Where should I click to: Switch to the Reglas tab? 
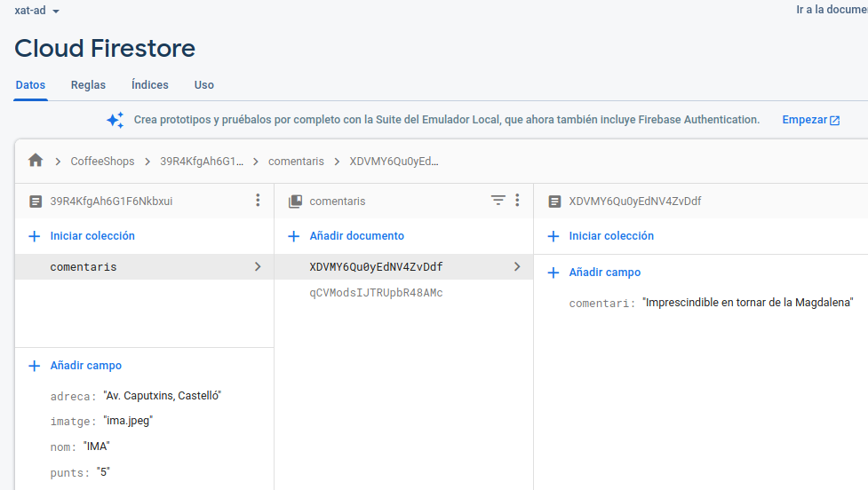pyautogui.click(x=88, y=85)
